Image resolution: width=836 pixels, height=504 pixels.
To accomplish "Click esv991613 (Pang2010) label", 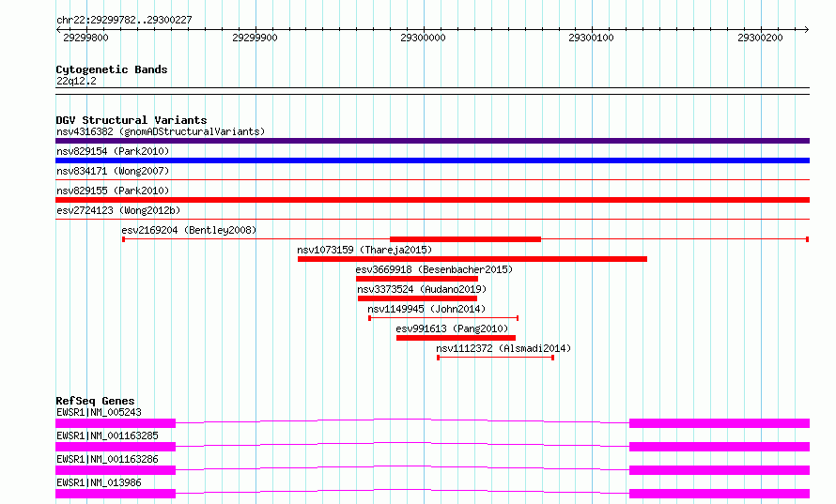I will [452, 328].
